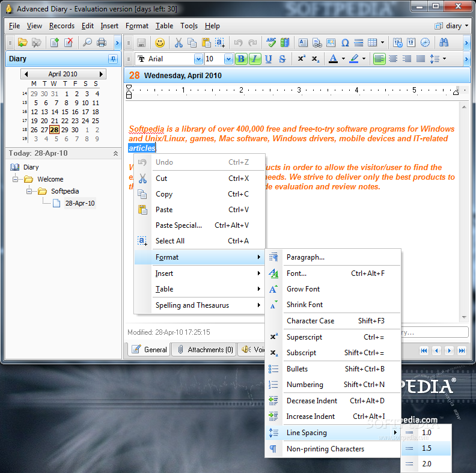Click the Paste clipboard toolbar icon
476x473 pixels.
point(206,43)
